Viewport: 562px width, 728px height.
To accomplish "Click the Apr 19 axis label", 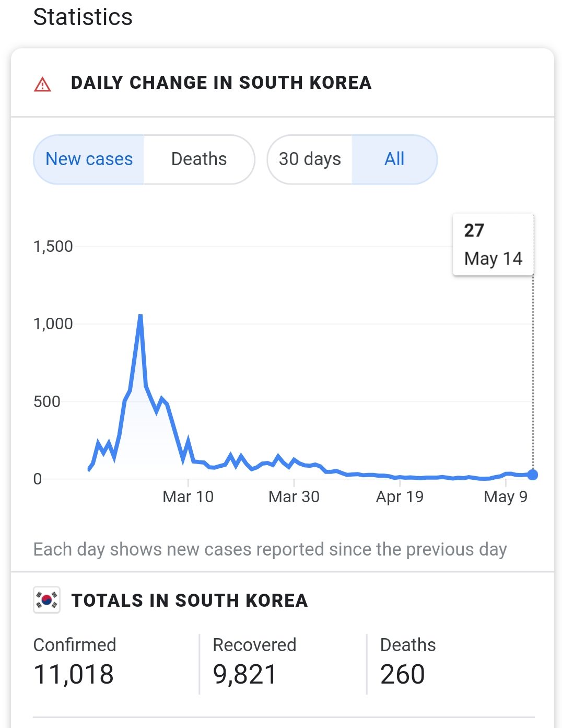I will 400,496.
